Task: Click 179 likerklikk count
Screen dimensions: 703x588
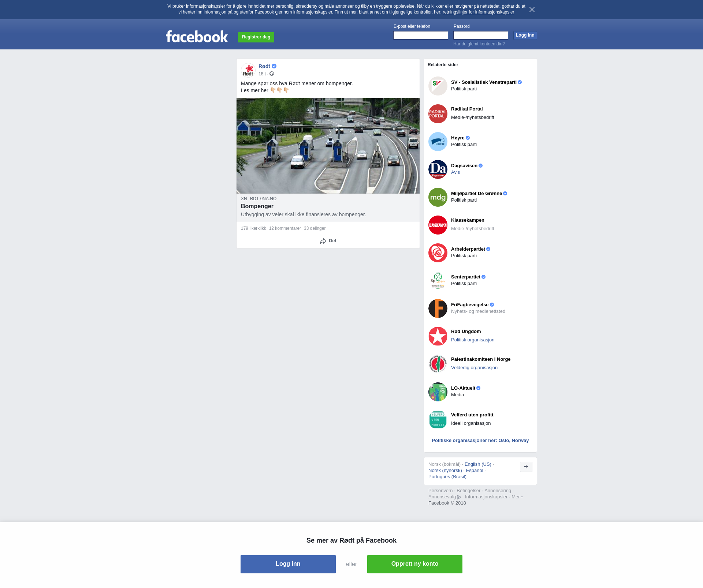Action: [x=253, y=228]
